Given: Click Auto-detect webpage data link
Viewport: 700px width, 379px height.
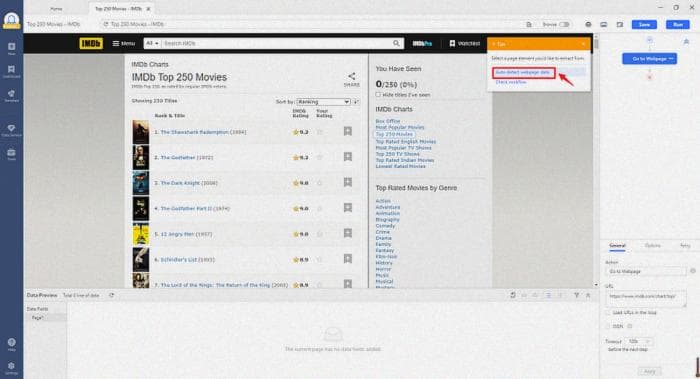Looking at the screenshot, I should coord(523,72).
